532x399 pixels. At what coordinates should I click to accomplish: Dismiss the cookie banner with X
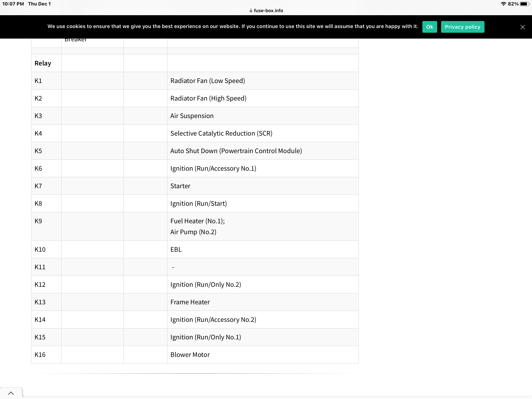[x=522, y=27]
